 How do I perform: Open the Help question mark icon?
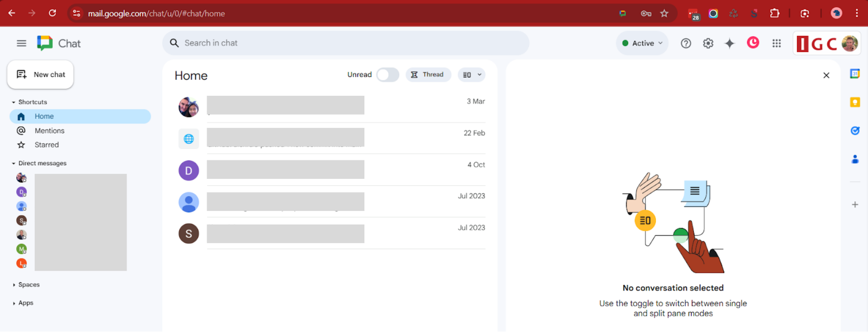686,43
